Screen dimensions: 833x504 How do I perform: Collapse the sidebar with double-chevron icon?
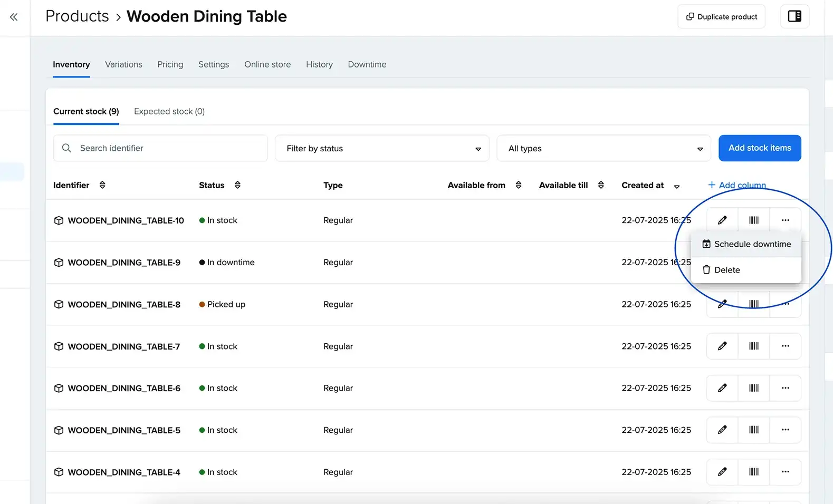click(14, 17)
